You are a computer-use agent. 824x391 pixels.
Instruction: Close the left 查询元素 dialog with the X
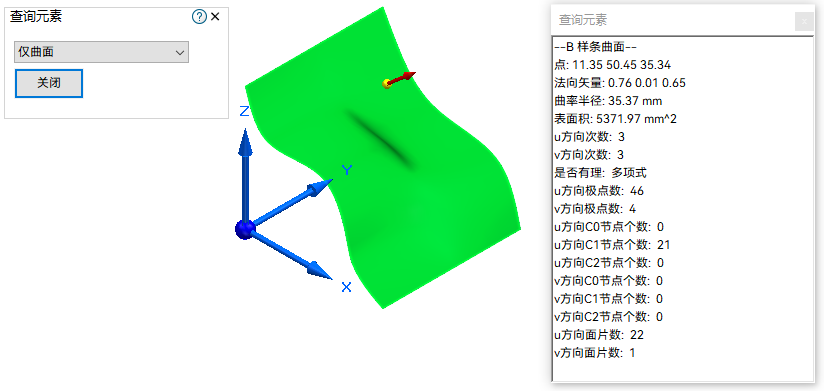215,17
